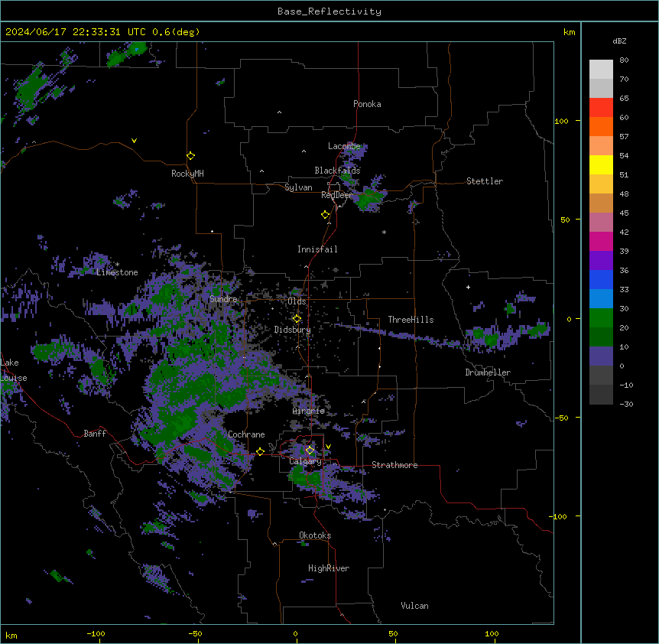Click the Strathmore label
Image resolution: width=659 pixels, height=644 pixels.
pos(394,465)
